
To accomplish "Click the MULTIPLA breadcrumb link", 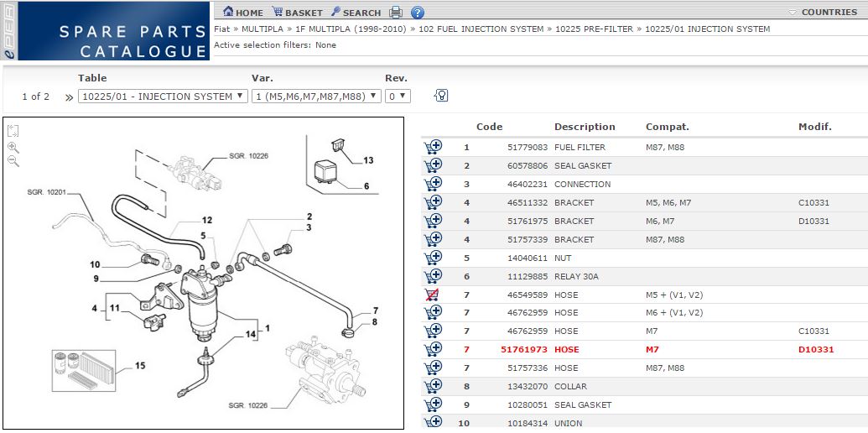I will point(262,29).
